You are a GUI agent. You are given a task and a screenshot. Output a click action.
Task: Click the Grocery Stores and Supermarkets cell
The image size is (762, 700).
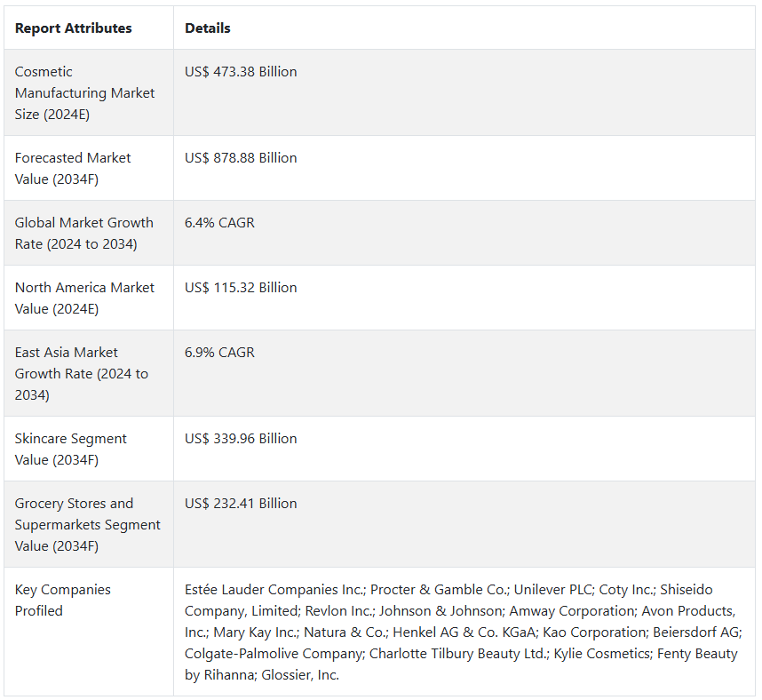click(x=87, y=524)
